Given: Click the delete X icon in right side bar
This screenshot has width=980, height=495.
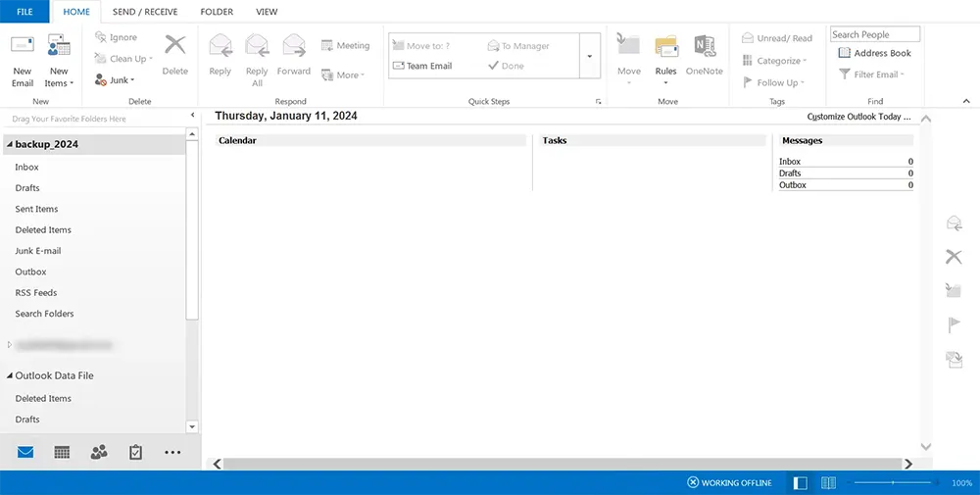Looking at the screenshot, I should (x=954, y=256).
